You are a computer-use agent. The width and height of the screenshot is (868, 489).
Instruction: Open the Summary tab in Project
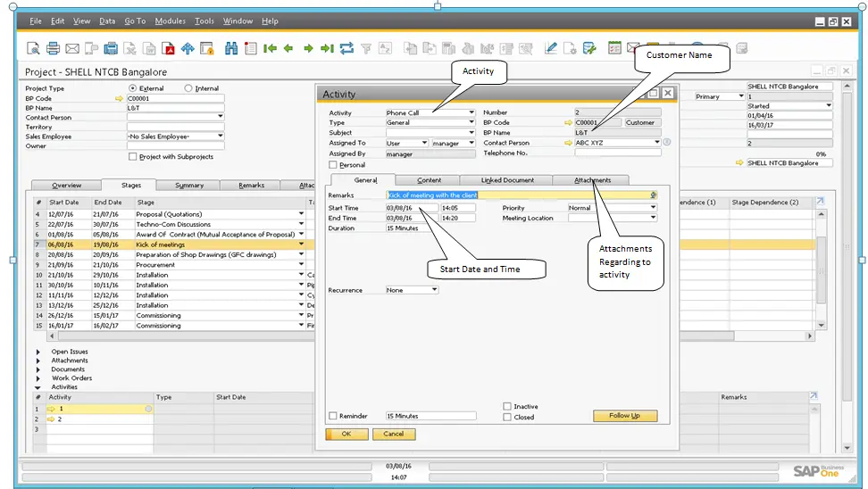coord(188,186)
